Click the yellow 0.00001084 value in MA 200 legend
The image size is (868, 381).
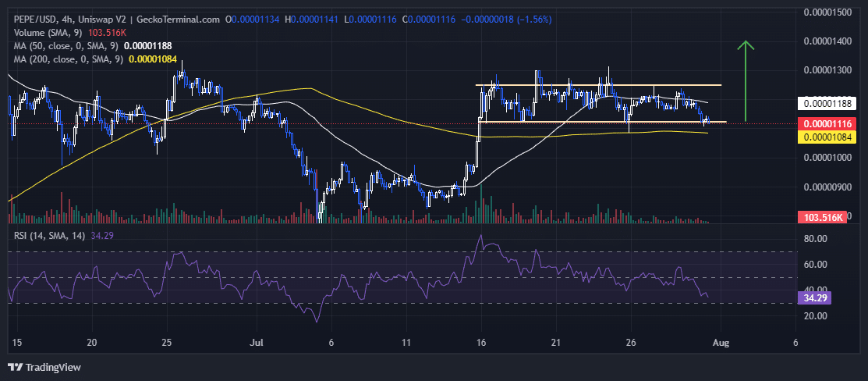tap(154, 59)
